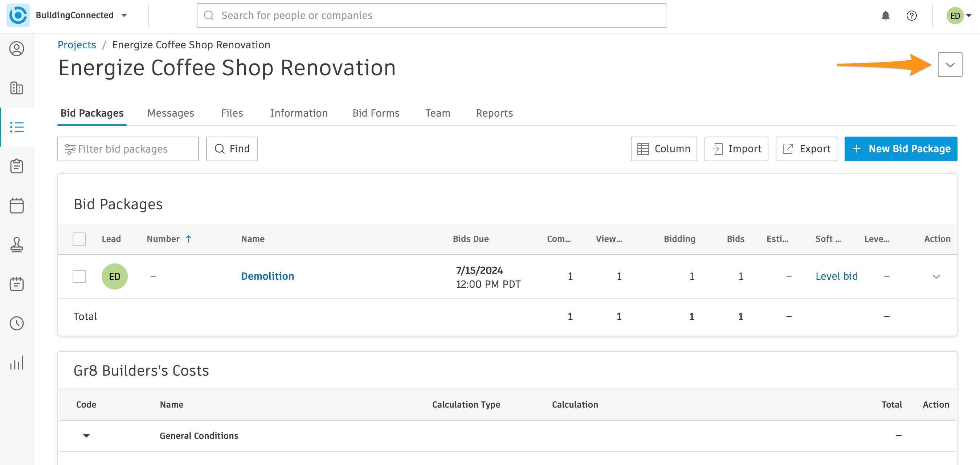Click the Code column header in Costs table
Image resolution: width=980 pixels, height=465 pixels.
(x=86, y=404)
